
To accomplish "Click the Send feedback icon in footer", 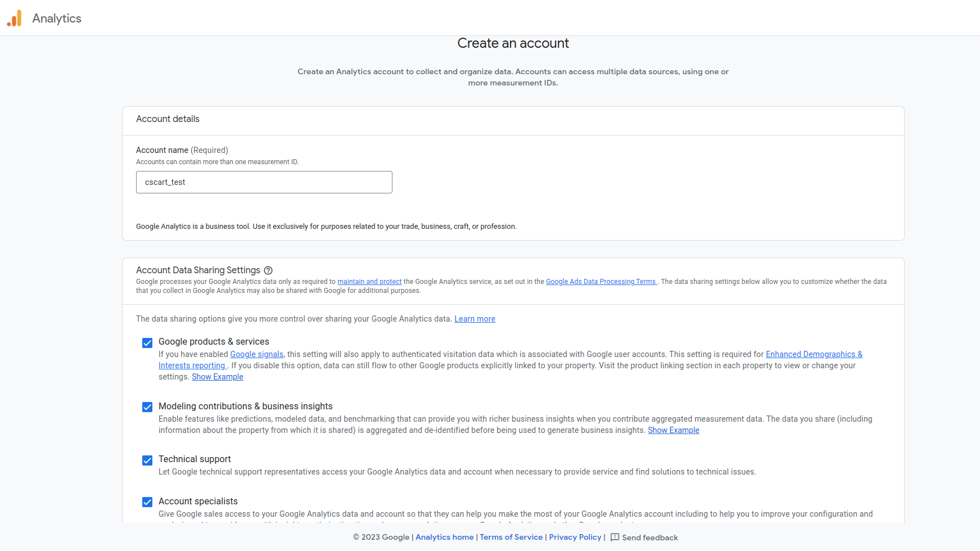I will coord(615,538).
